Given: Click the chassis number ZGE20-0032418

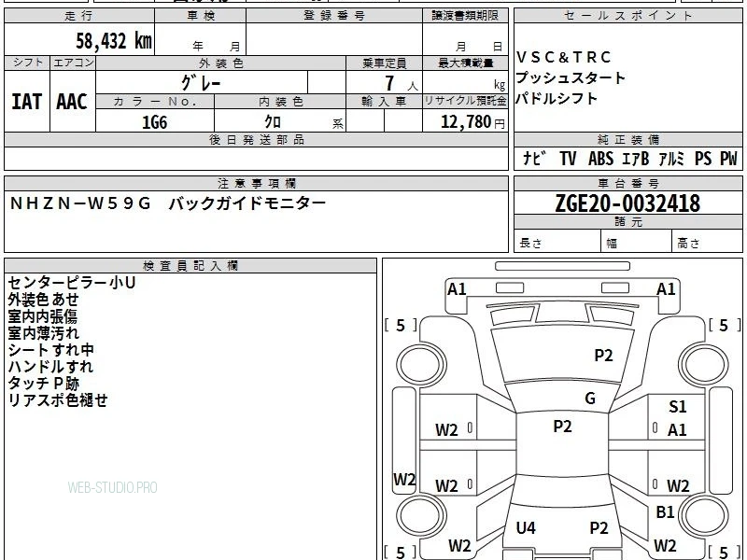Looking at the screenshot, I should 627,203.
